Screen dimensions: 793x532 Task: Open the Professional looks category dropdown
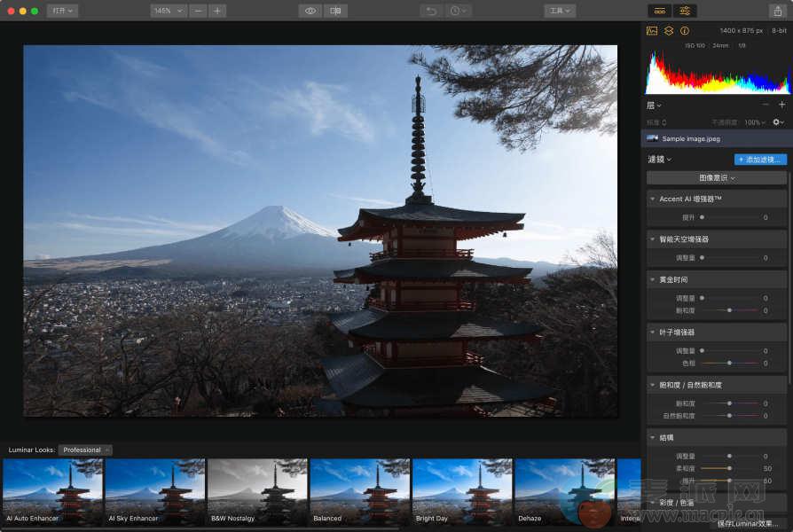pos(85,450)
